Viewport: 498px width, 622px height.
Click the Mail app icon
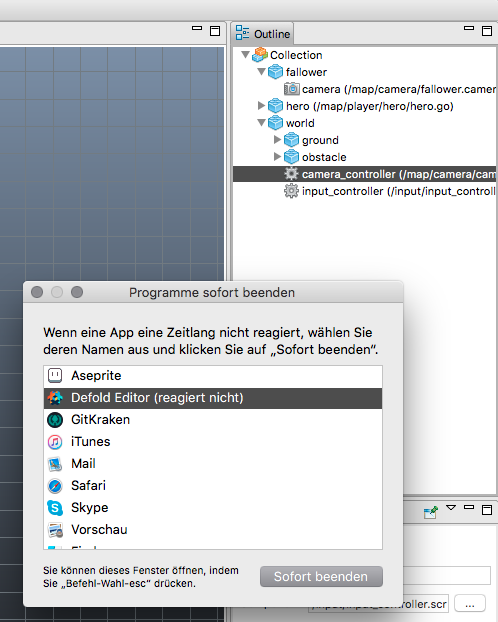point(55,464)
